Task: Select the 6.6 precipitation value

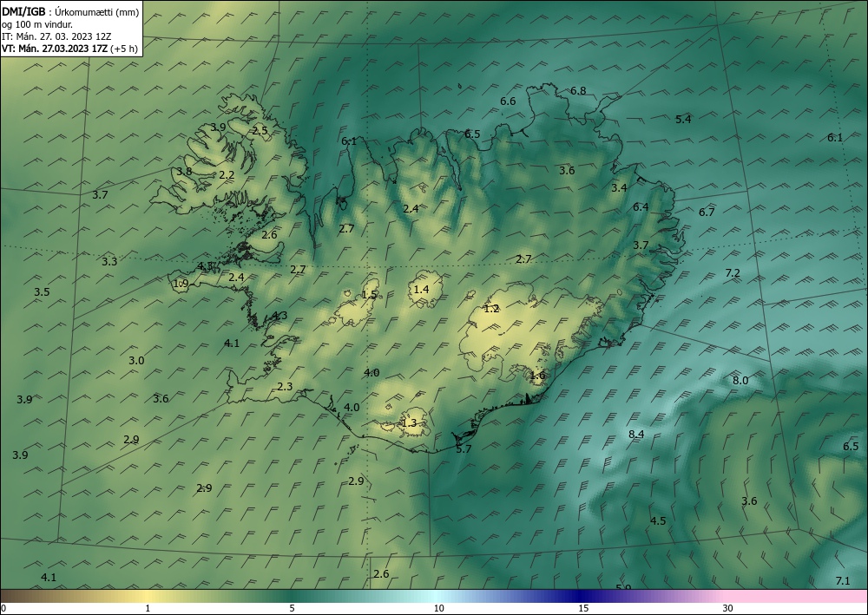Action: (508, 101)
